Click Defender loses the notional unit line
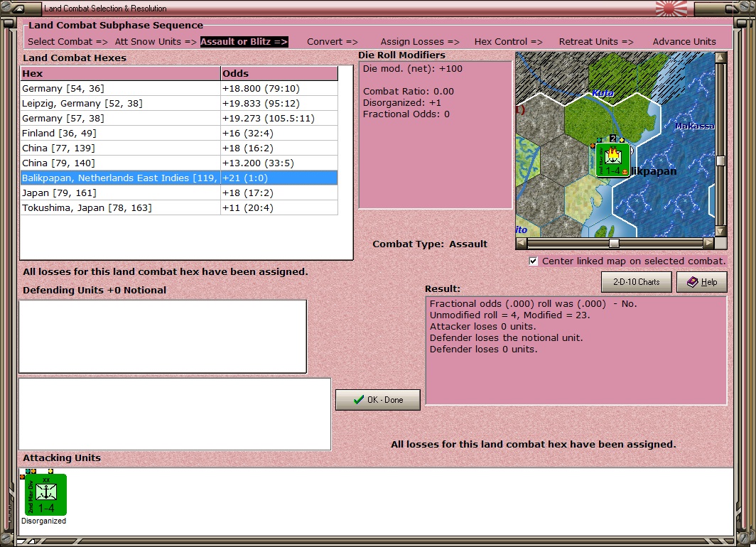The image size is (756, 547). [506, 338]
